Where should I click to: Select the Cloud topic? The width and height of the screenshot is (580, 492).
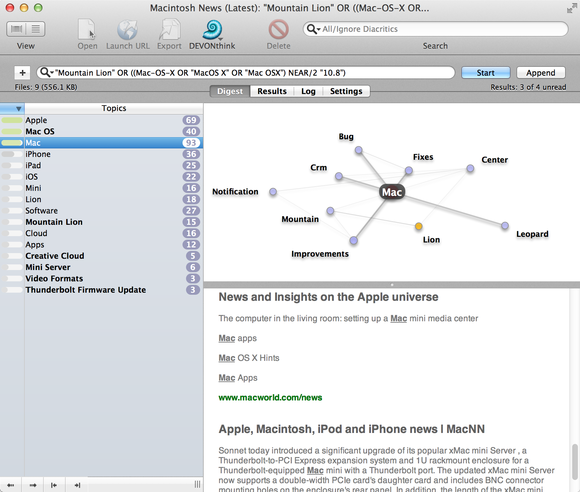[101, 233]
